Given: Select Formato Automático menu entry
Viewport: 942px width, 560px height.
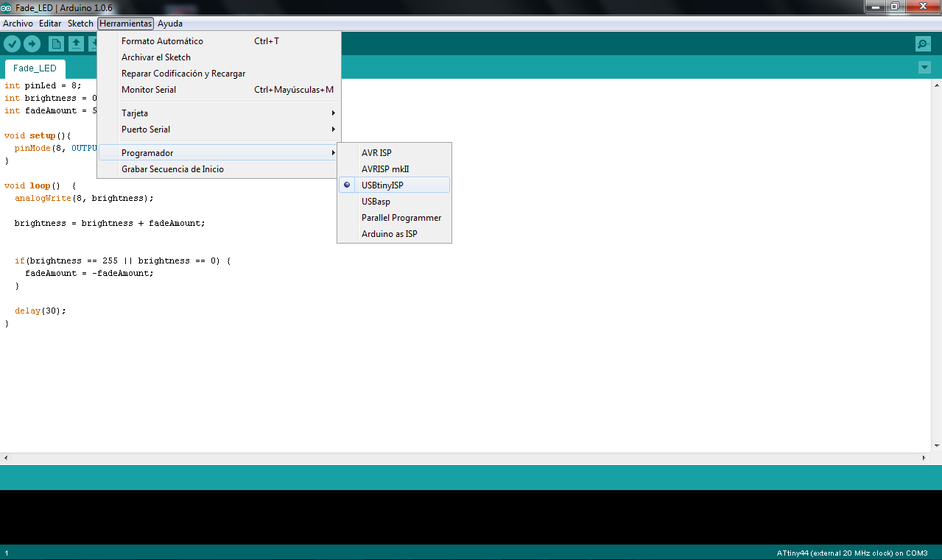Looking at the screenshot, I should click(219, 40).
